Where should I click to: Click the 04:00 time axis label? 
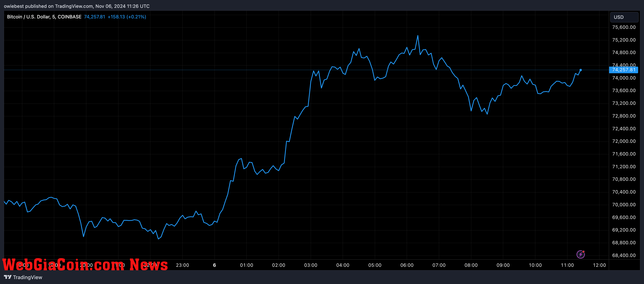(343, 265)
